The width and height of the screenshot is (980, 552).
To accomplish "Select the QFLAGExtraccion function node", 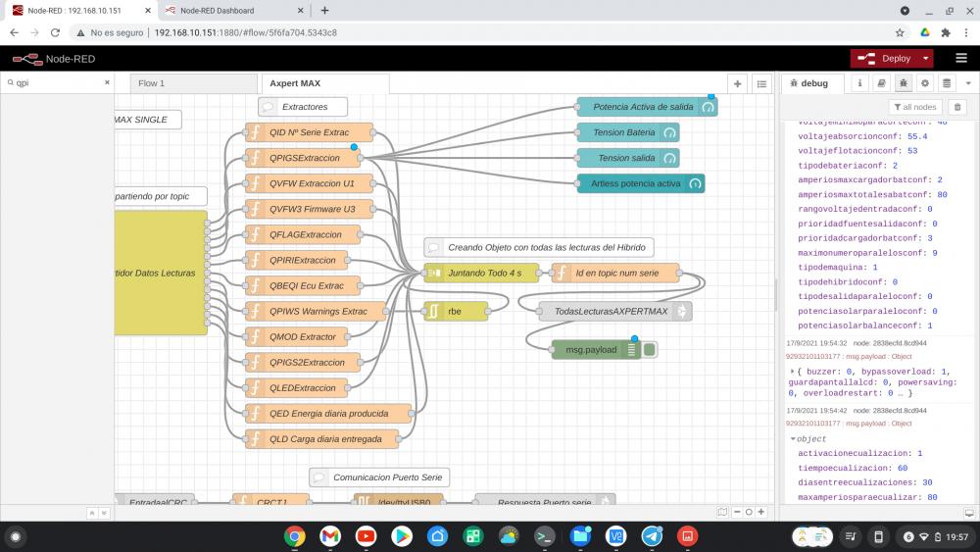I will [x=303, y=235].
